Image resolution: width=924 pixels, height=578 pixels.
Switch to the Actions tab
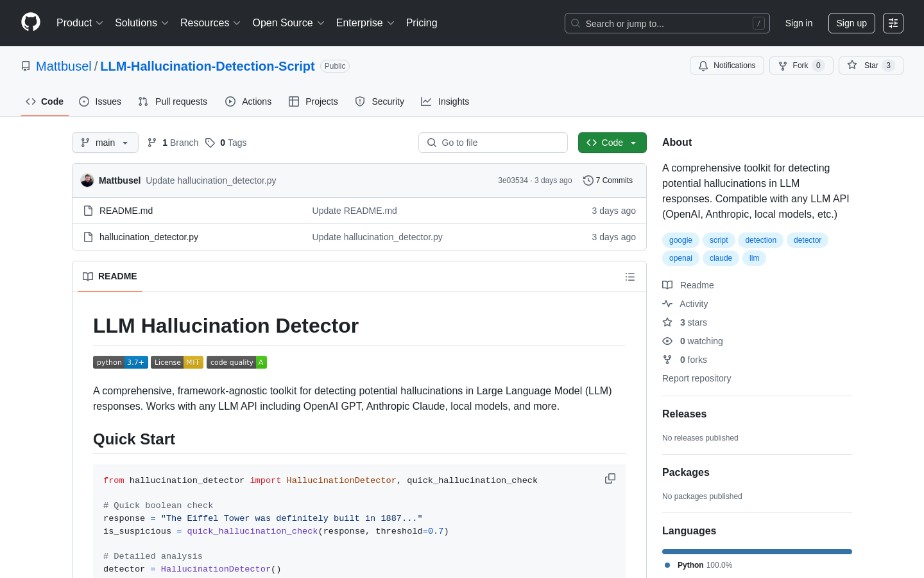coord(248,101)
